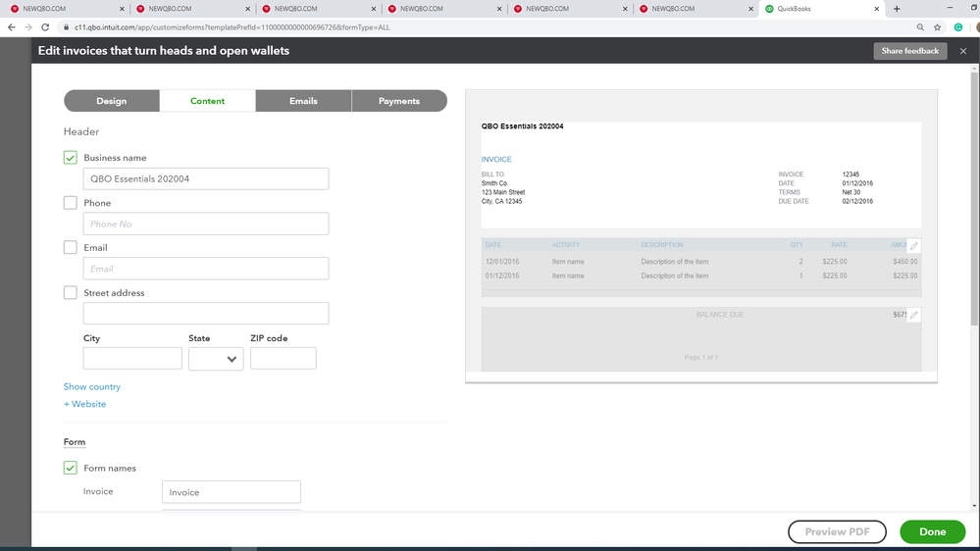Click the browser address bar URL

coord(232,26)
